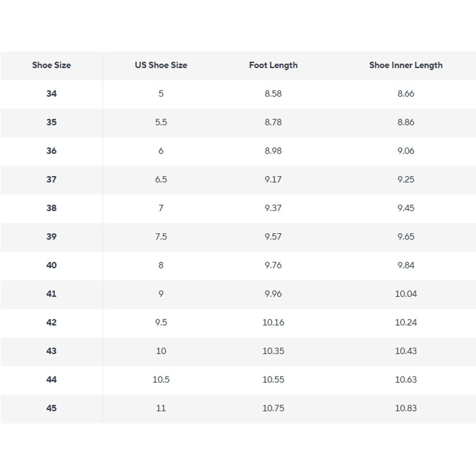Select shoe size 45 row label

pyautogui.click(x=51, y=408)
